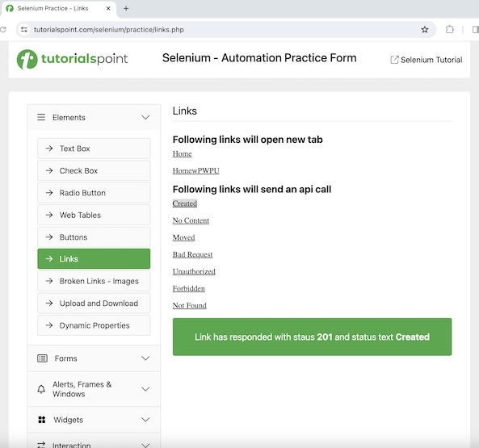Click the arrow icon beside Radio Button

click(49, 193)
